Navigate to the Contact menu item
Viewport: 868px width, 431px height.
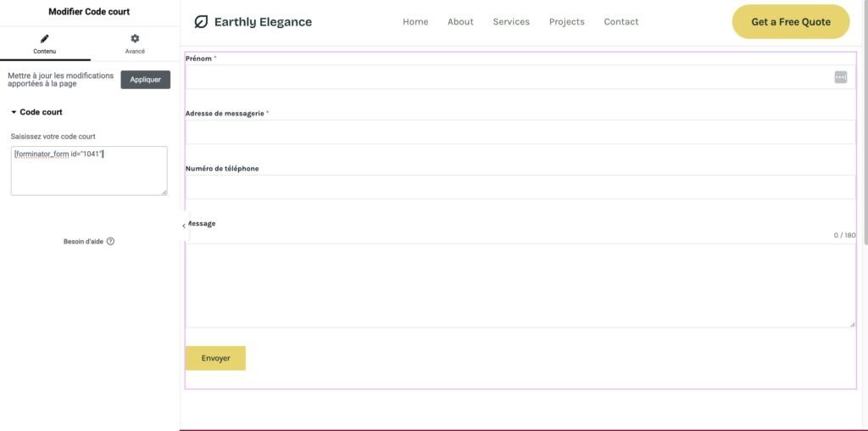click(620, 22)
